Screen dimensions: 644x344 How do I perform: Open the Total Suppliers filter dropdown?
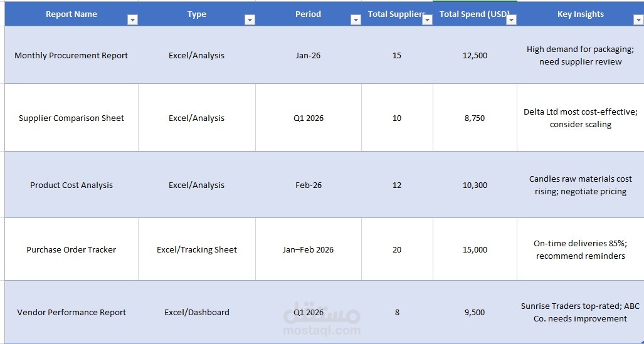pyautogui.click(x=427, y=20)
